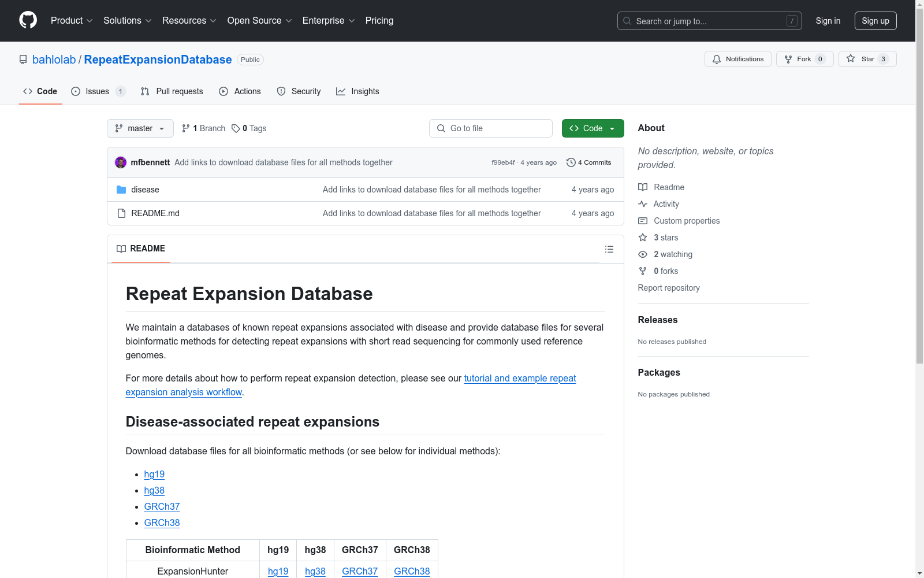Open the Pull requests tab
924x578 pixels.
click(x=172, y=91)
